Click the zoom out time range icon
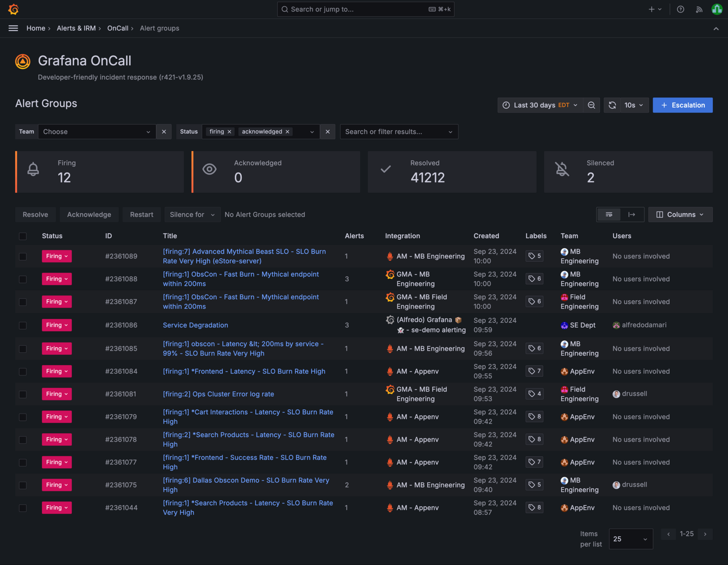The height and width of the screenshot is (565, 728). click(x=591, y=105)
